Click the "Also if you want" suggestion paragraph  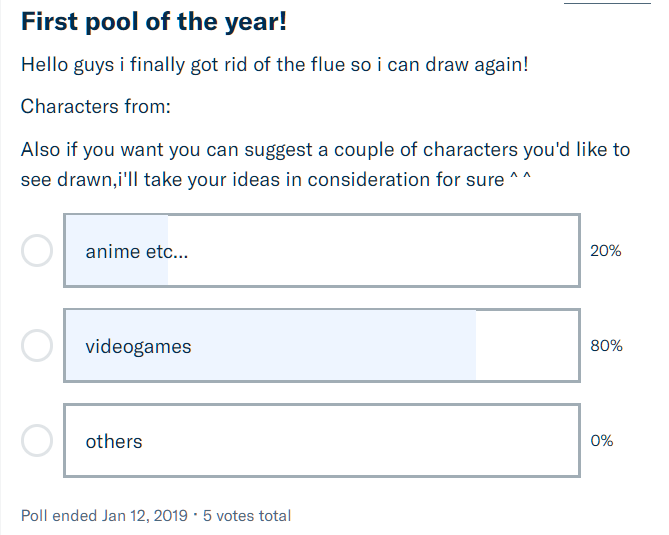[325, 164]
